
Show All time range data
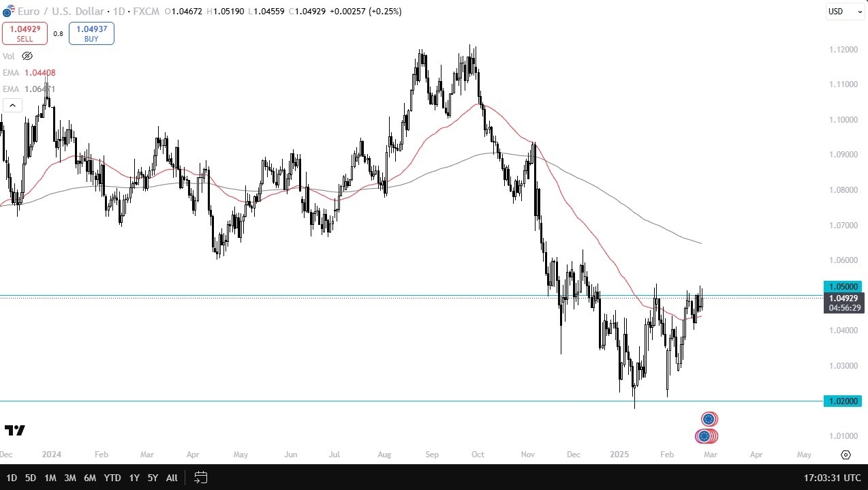coord(172,478)
